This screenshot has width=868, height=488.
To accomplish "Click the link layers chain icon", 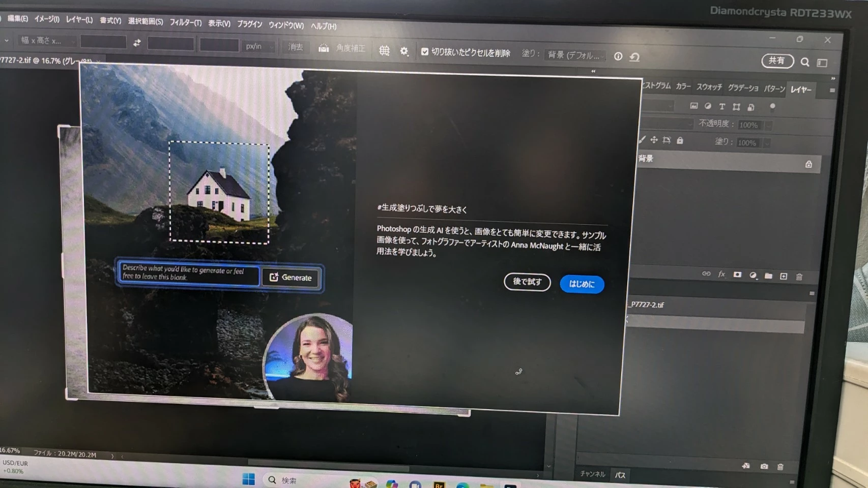I will click(706, 273).
